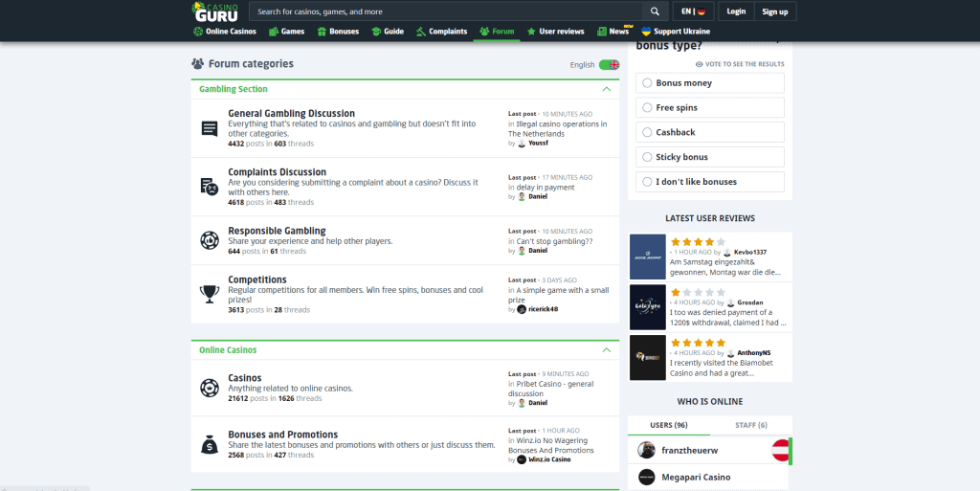Click the Sign up button
The image size is (980, 491).
click(x=775, y=11)
